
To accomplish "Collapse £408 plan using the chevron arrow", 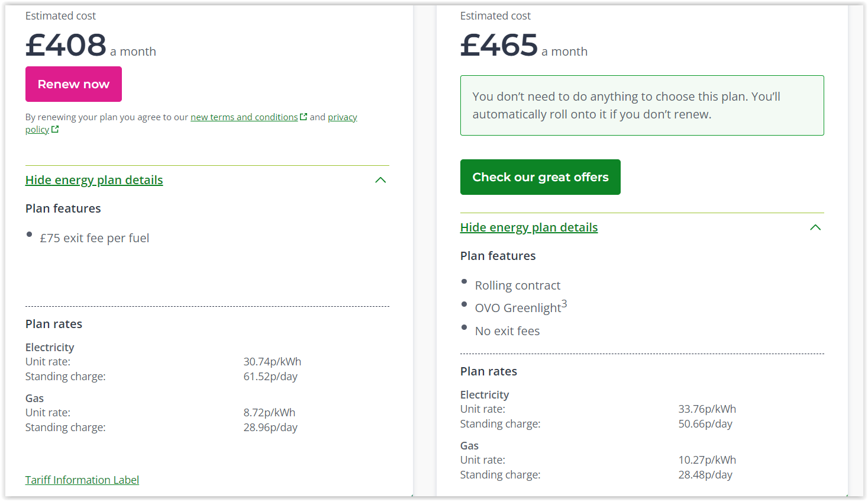I will coord(380,180).
